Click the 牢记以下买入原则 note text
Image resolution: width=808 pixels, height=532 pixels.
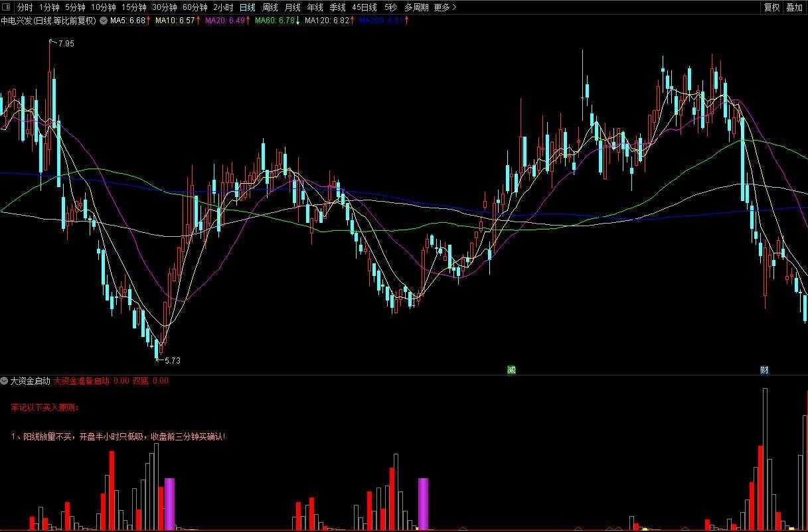tap(44, 407)
